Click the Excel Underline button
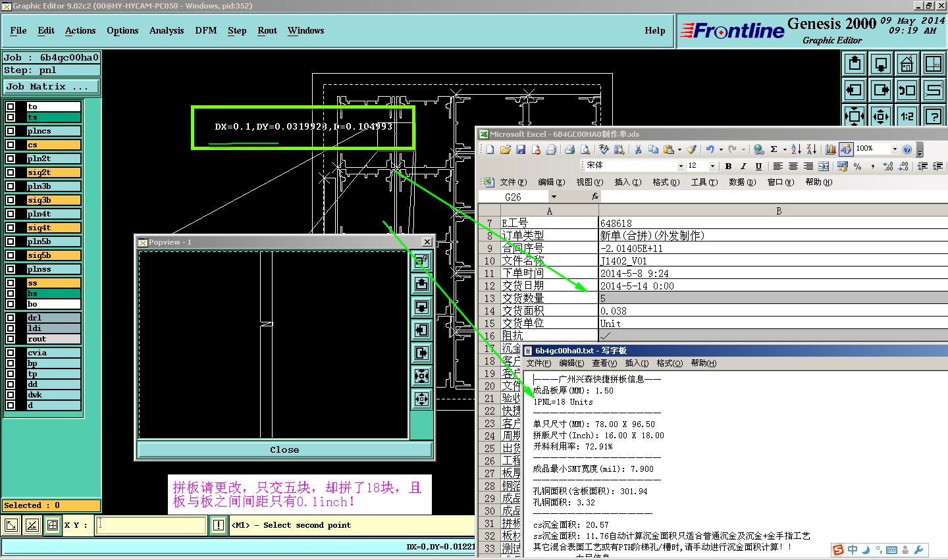 point(758,166)
